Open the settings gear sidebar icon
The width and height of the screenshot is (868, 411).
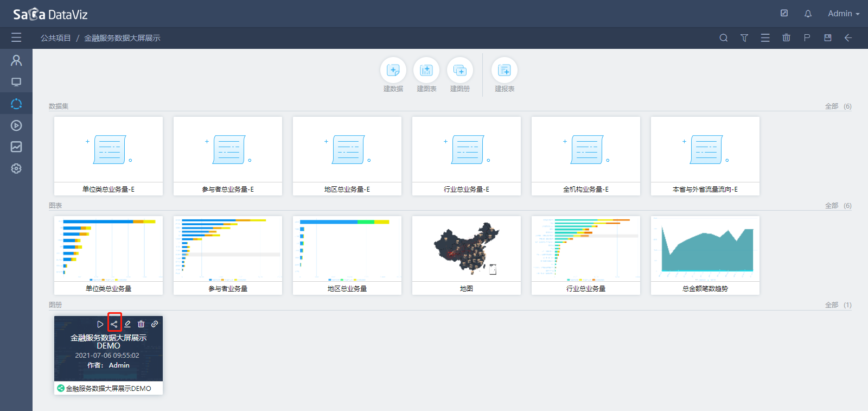coord(16,168)
